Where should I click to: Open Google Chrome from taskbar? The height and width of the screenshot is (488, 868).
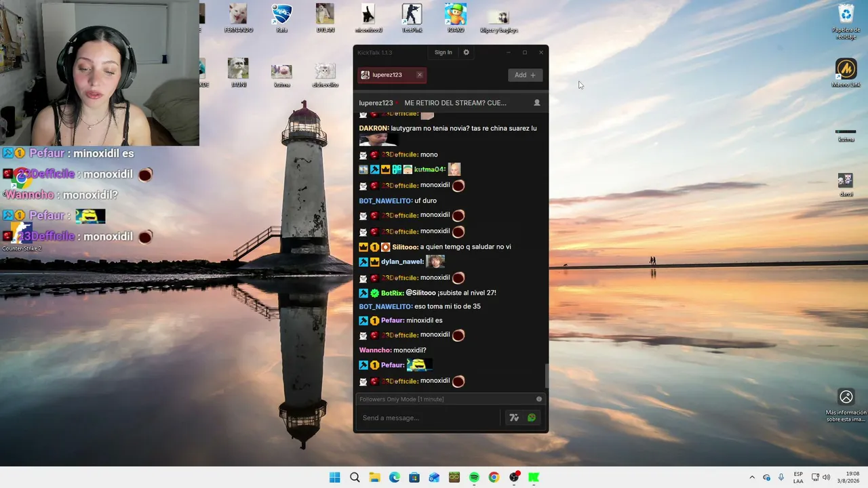pos(494,477)
